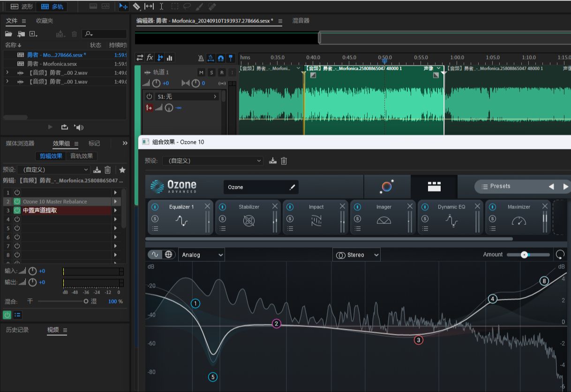Viewport: 571px width, 392px height.
Task: Select the Move tool in top toolbar
Action: [123, 7]
